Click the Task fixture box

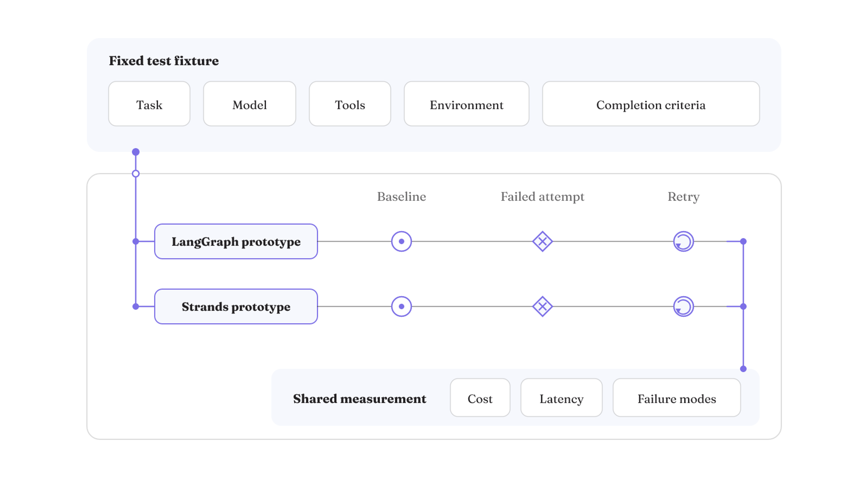(149, 104)
